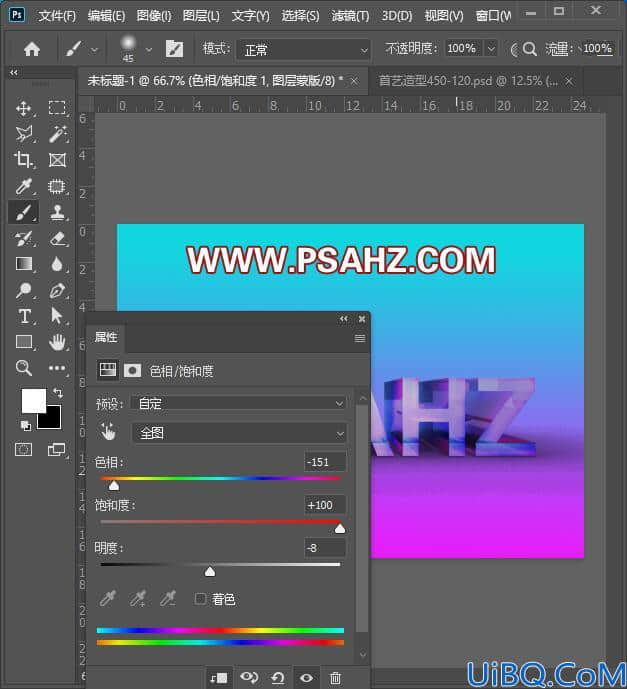This screenshot has height=689, width=627.
Task: Select the Magic Wand tool
Action: pyautogui.click(x=57, y=134)
